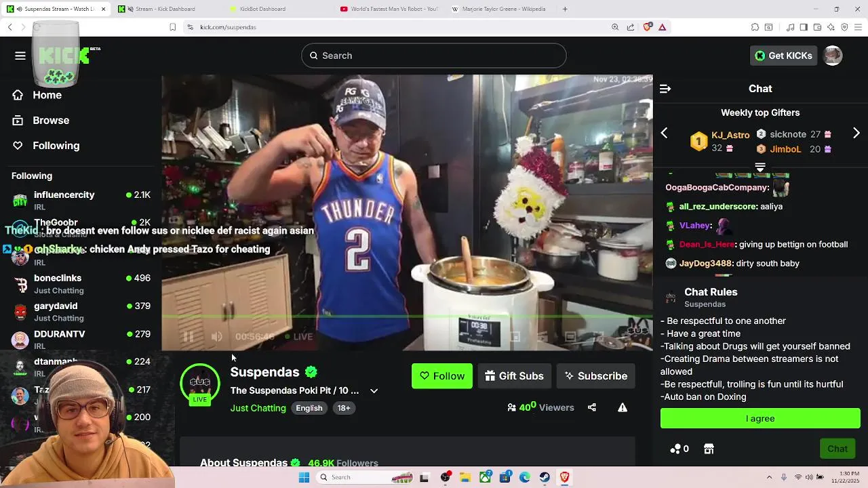Open Steam from the taskbar

(x=545, y=477)
